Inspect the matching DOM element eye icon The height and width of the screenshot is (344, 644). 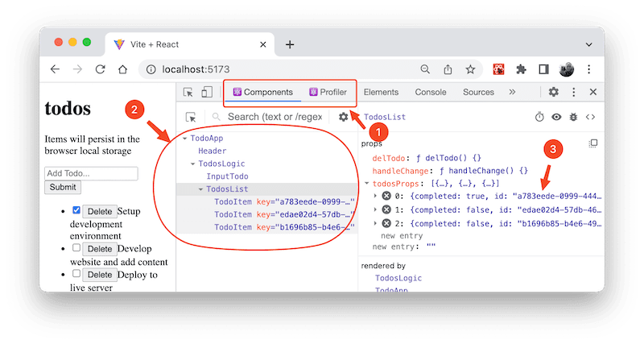click(x=556, y=117)
